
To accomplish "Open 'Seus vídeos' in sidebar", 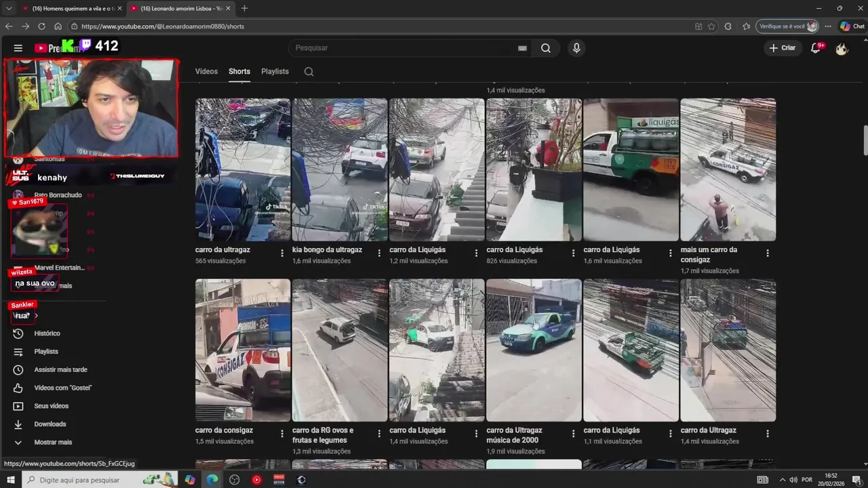I will [53, 406].
